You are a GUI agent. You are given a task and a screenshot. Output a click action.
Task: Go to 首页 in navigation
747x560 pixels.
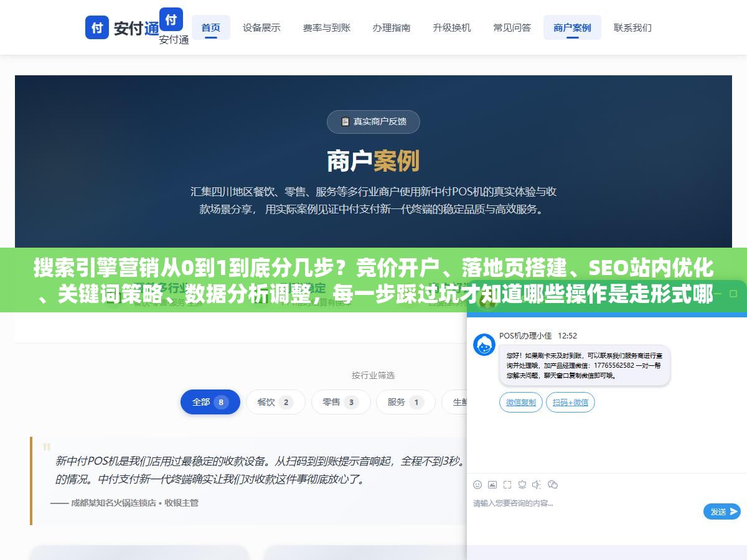[210, 27]
